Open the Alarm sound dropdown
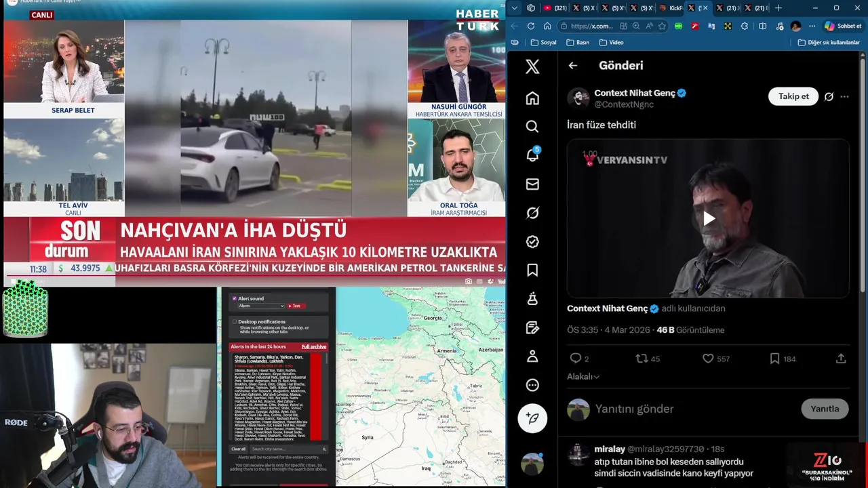 [260, 306]
